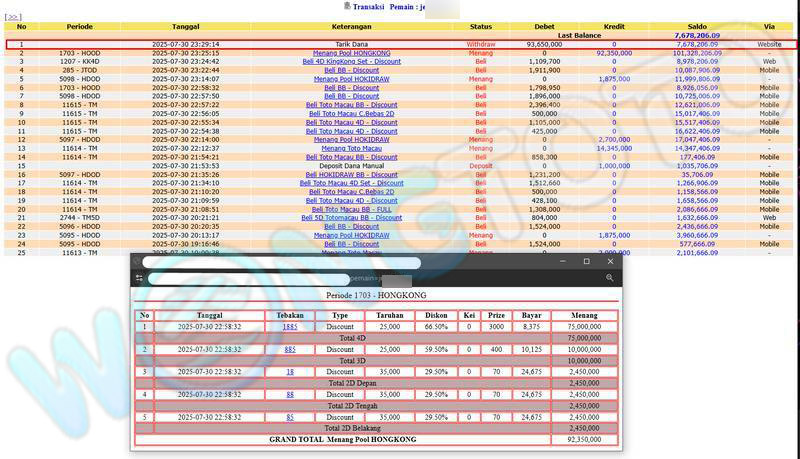Viewport: 800px width, 459px height.
Task: Open Menang Pool HOKIDRAW in row 12
Action: pos(352,139)
